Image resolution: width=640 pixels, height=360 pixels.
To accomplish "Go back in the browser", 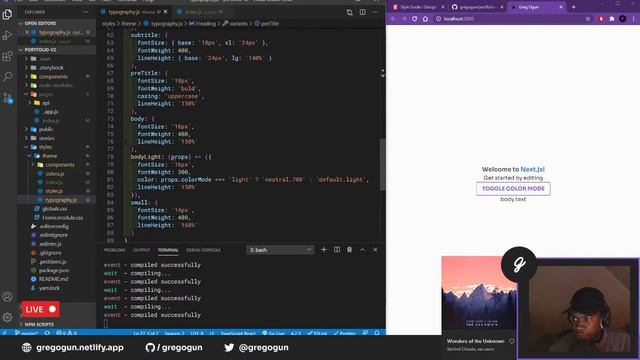I will 393,19.
